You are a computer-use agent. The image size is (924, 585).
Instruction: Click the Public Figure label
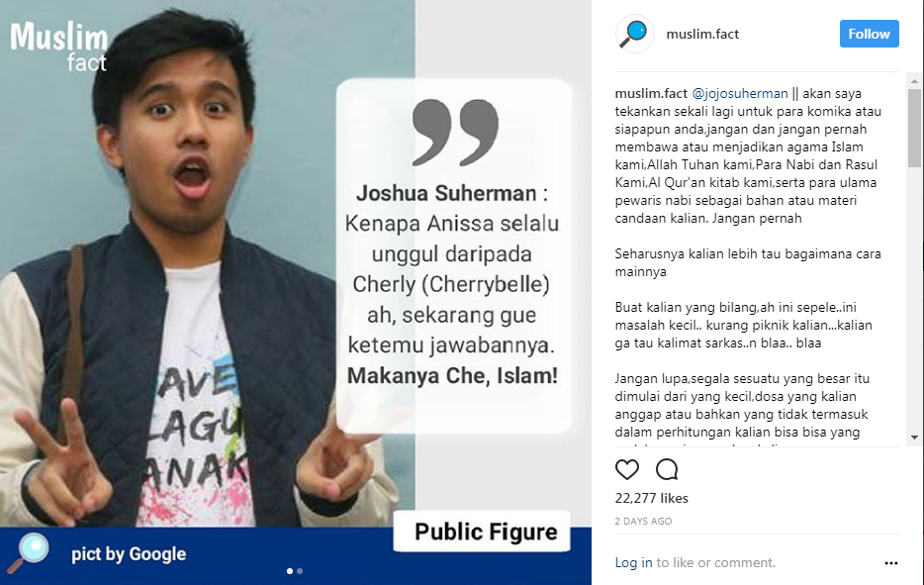pos(486,532)
